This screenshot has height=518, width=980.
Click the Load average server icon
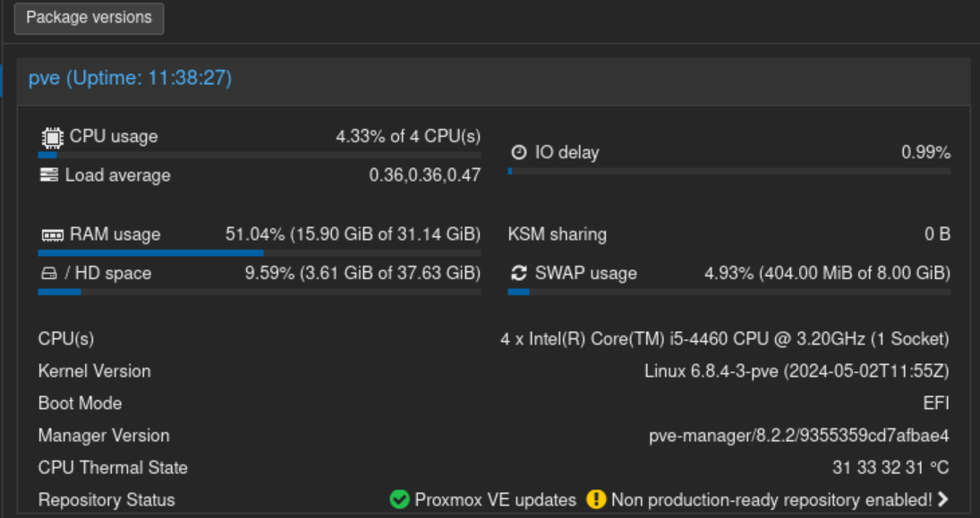point(49,175)
